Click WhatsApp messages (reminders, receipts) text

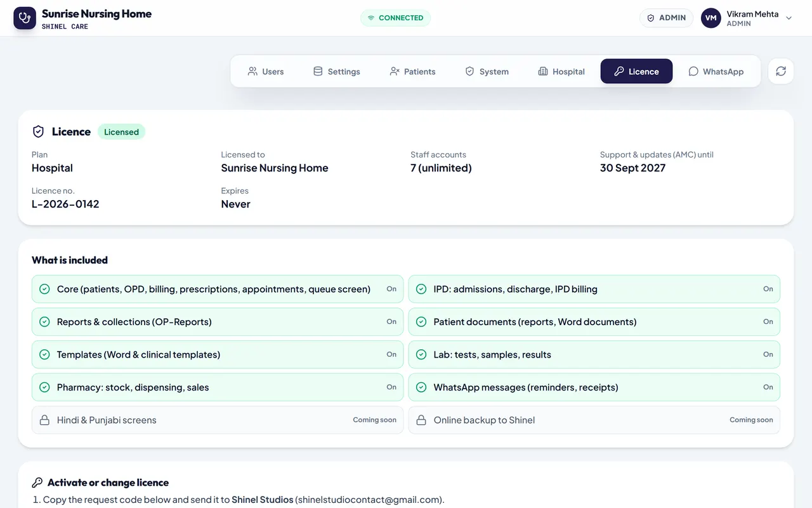click(x=526, y=387)
